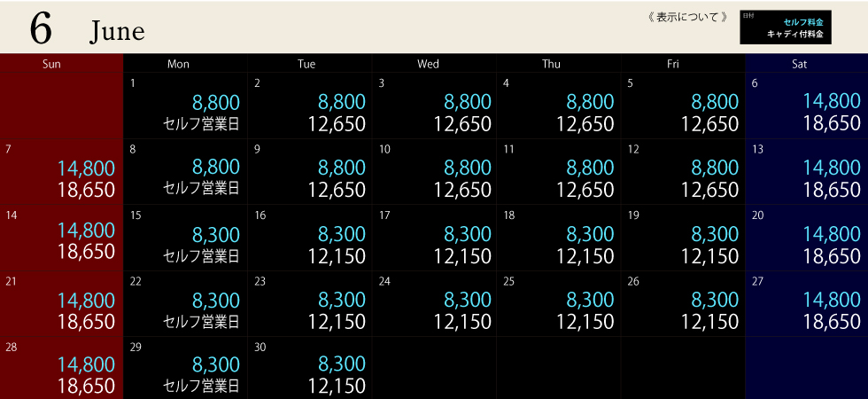Choose the June 10 Wednesday cell
The width and height of the screenshot is (868, 399).
coord(434,172)
